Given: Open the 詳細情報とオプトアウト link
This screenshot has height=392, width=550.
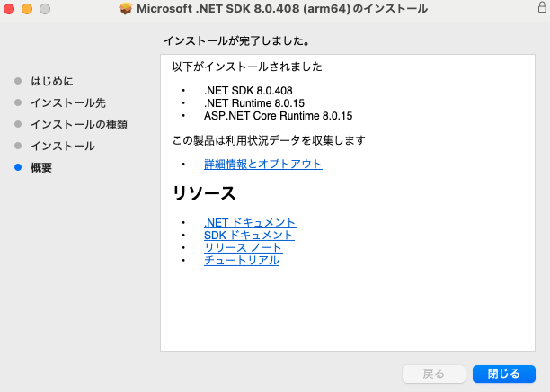Looking at the screenshot, I should (x=263, y=165).
